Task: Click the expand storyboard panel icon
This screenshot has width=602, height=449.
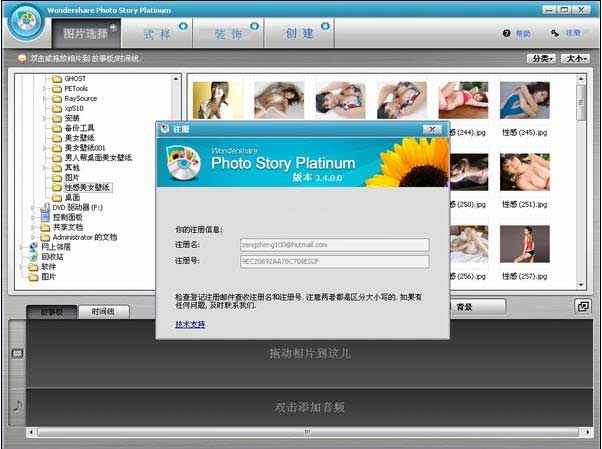Action: coord(583,307)
